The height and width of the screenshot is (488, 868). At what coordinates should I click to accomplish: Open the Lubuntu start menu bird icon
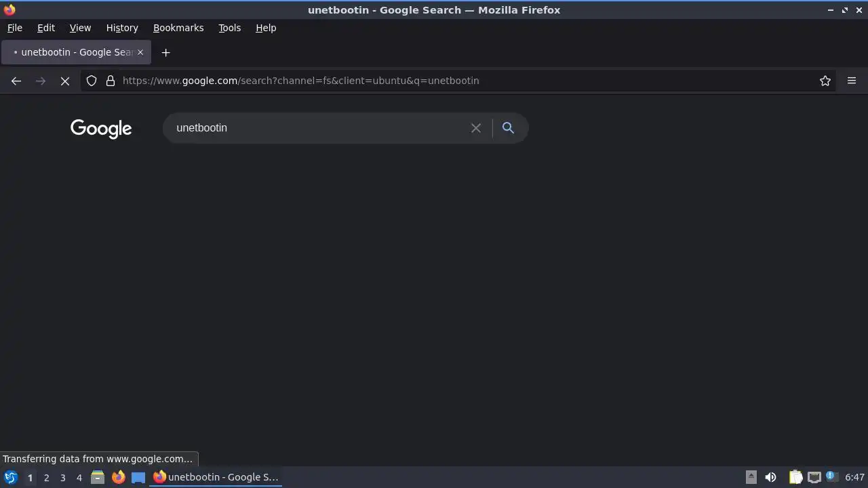pyautogui.click(x=10, y=477)
